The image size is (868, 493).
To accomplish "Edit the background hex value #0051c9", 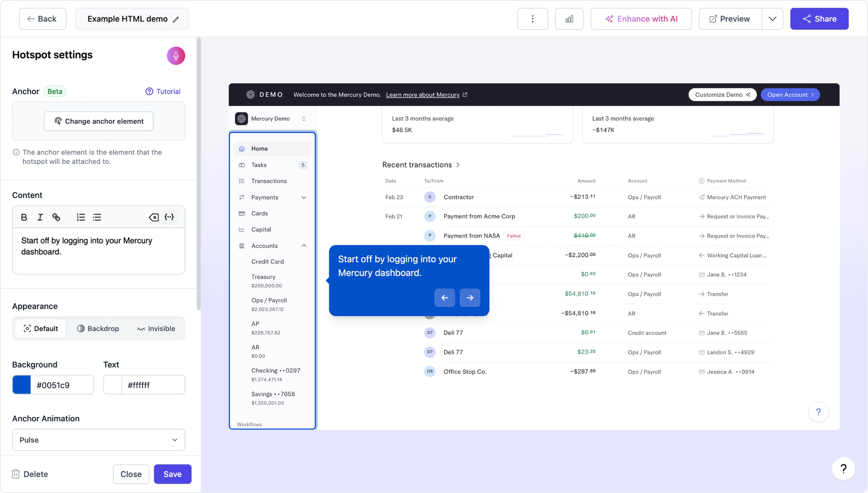I will [x=62, y=385].
